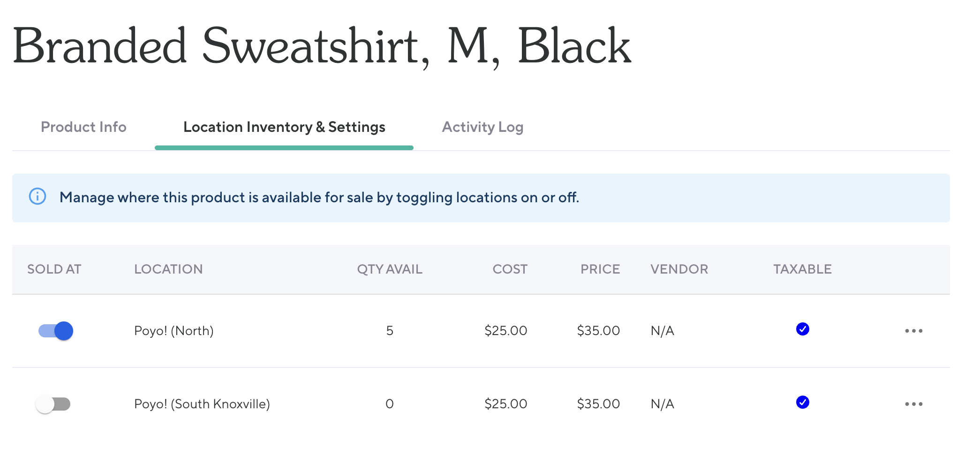Open the more options menu for Poyo! (South Knoxville)
The height and width of the screenshot is (458, 980).
point(913,404)
